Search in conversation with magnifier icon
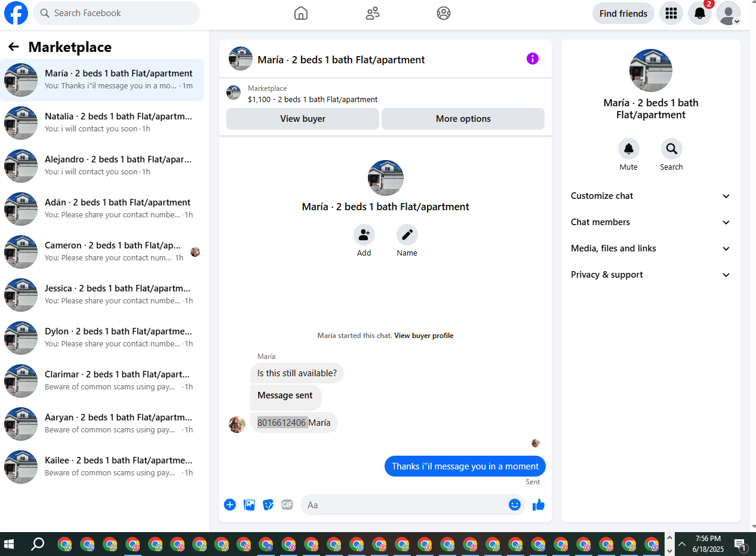 [672, 149]
